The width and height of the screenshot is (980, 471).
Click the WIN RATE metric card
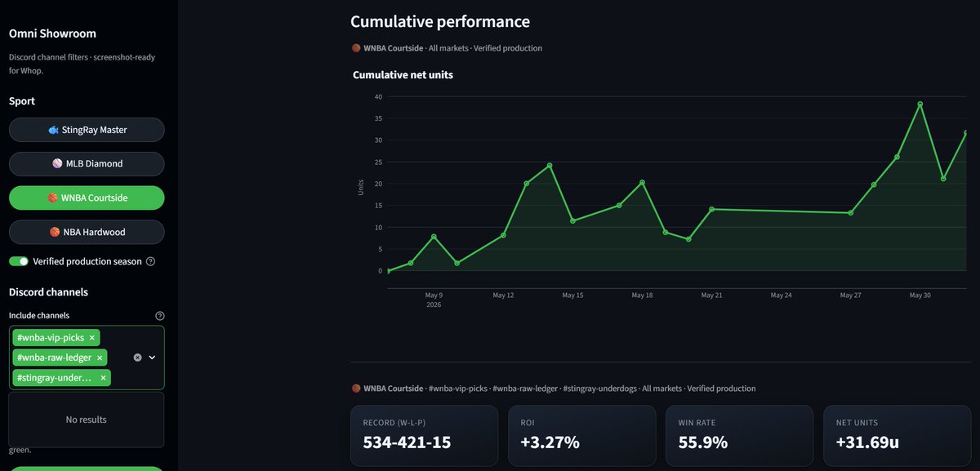click(x=739, y=436)
